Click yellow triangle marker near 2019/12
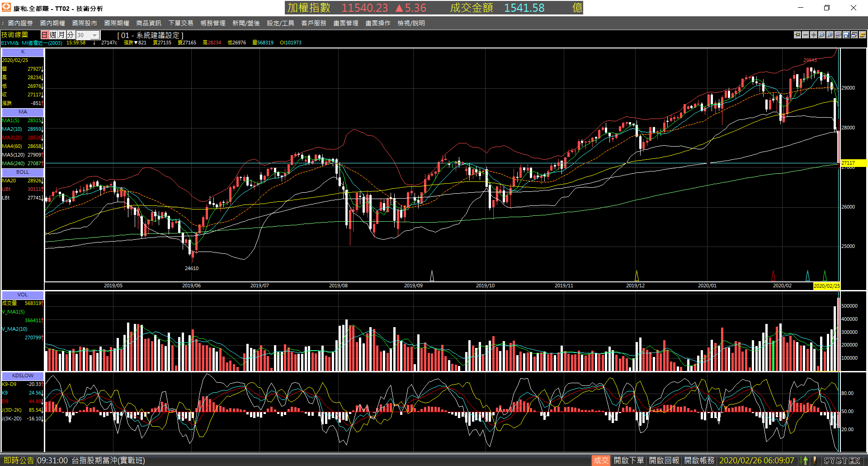The width and height of the screenshot is (868, 466). coord(637,276)
